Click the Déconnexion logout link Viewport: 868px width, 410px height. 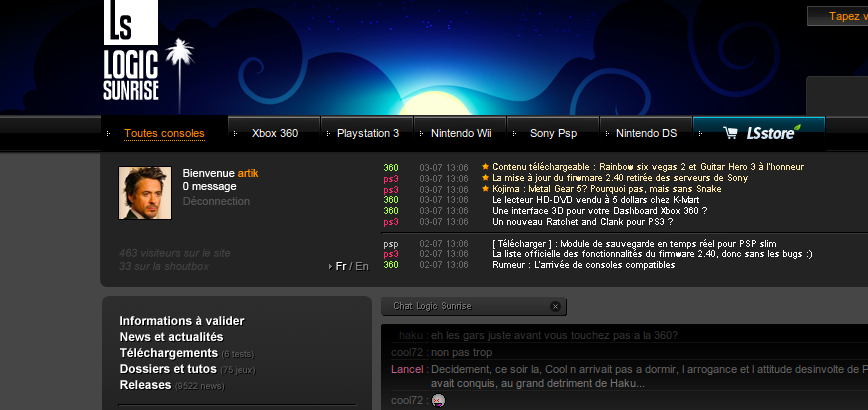click(216, 201)
